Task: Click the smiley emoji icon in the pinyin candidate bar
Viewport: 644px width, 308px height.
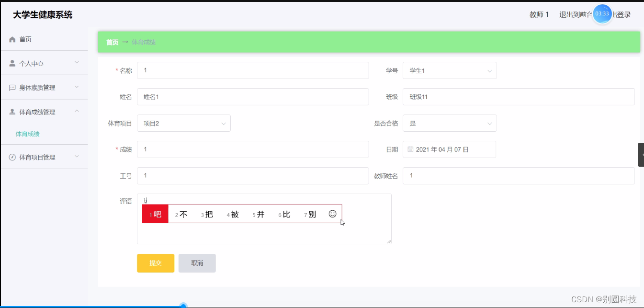Action: (332, 214)
